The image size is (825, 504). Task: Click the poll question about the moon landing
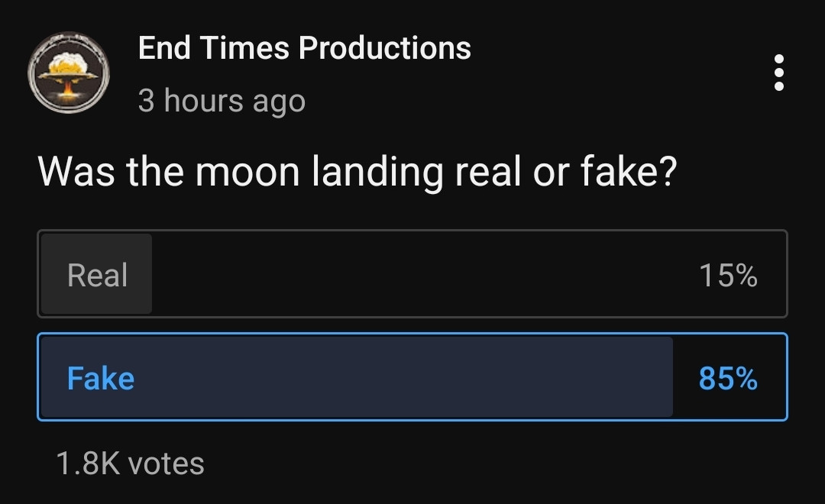[357, 172]
